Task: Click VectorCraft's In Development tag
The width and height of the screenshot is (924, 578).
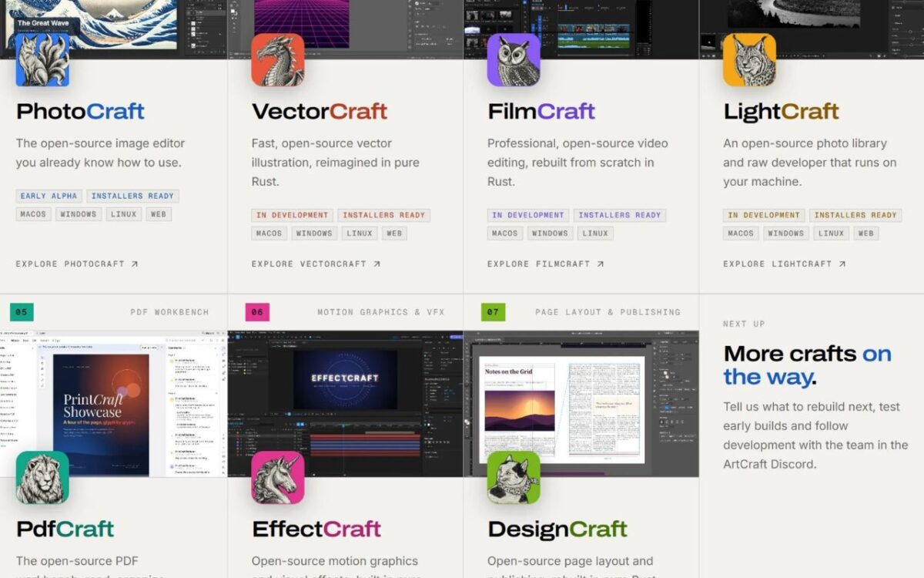Action: 293,215
